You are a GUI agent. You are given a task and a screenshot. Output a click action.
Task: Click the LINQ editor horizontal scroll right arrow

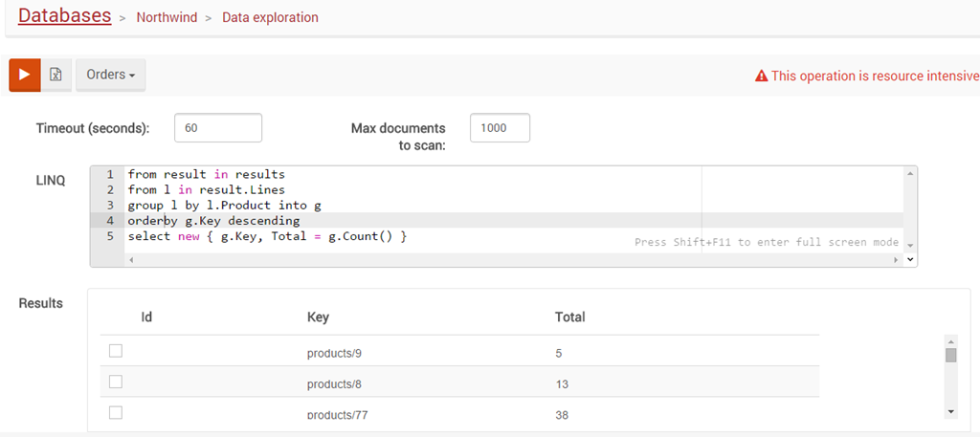pos(898,259)
